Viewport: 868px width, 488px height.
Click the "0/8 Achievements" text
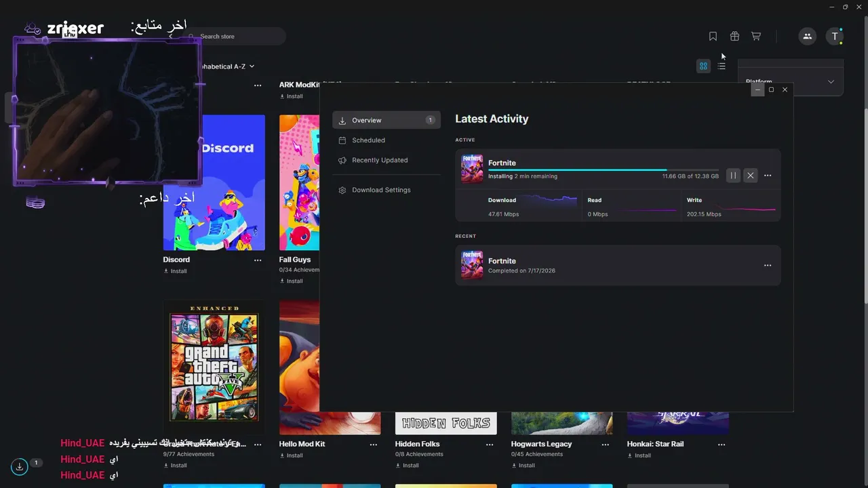[419, 454]
